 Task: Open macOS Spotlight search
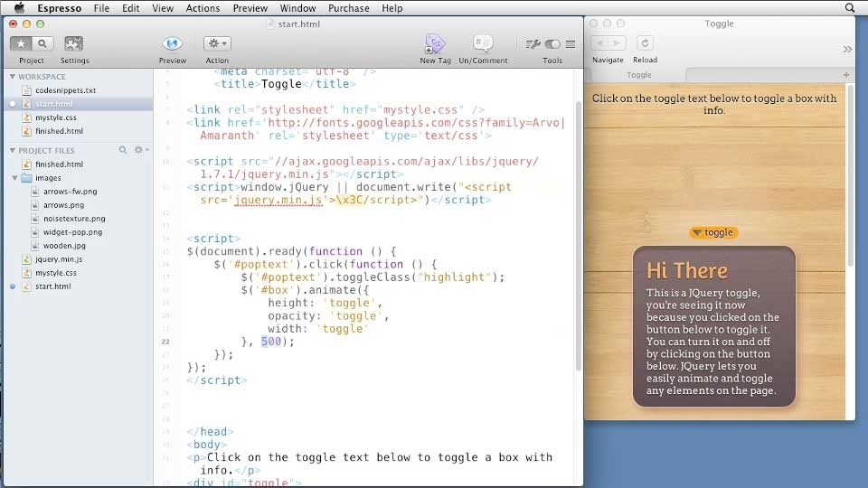[x=850, y=8]
